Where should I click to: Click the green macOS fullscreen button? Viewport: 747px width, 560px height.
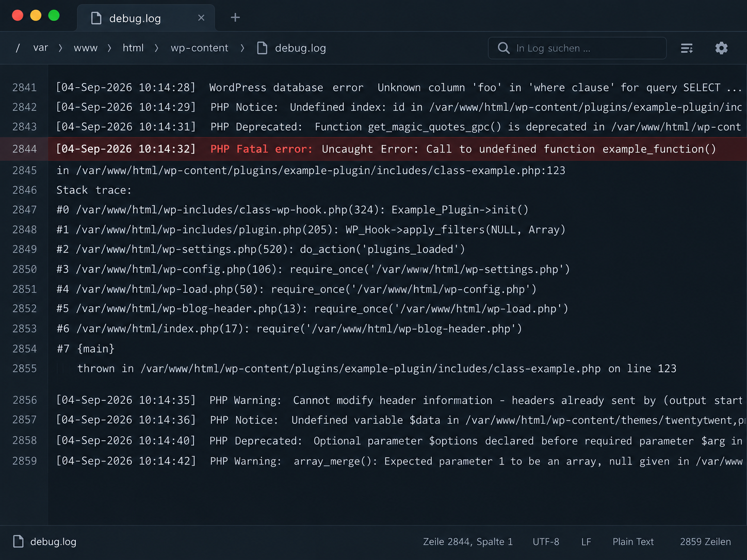54,15
